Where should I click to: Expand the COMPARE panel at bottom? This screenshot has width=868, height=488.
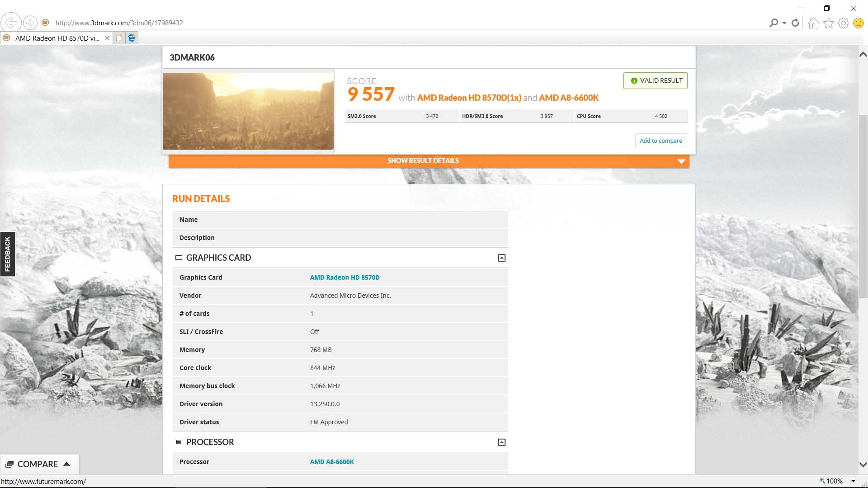[x=39, y=464]
